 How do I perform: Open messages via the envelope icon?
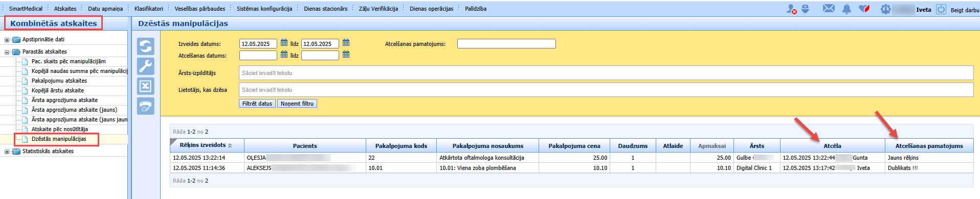coord(829,9)
